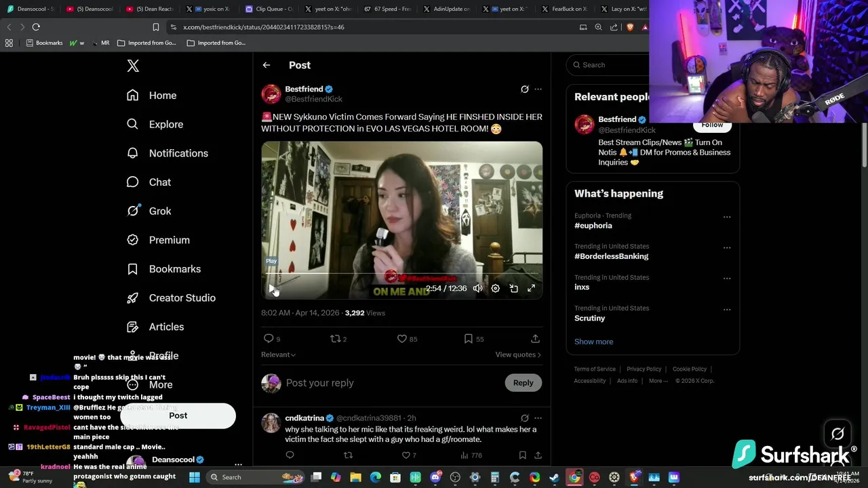Open more options for #euphoria trend
The image size is (868, 488).
pyautogui.click(x=727, y=217)
